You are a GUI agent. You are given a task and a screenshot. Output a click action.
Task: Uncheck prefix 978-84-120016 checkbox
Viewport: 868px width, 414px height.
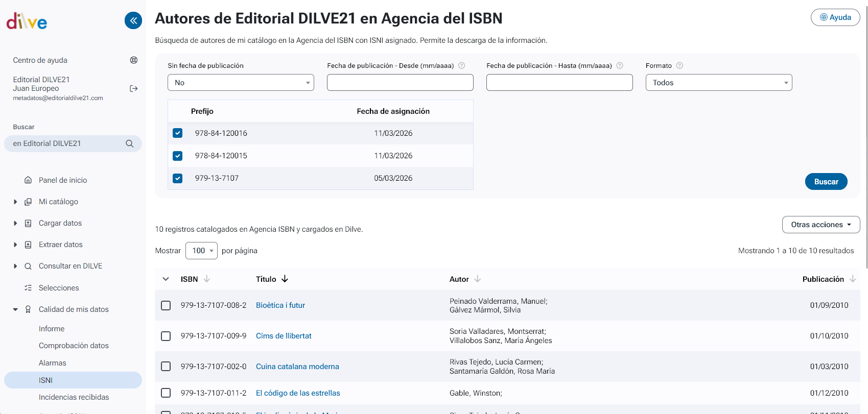[178, 133]
